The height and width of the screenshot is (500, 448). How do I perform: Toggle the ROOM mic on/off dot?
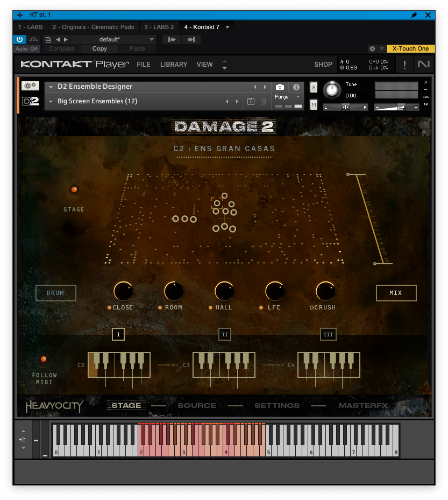tap(160, 307)
